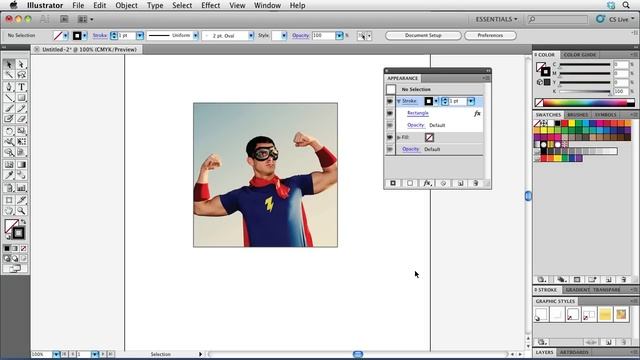Set toolbox paint mode to None
This screenshot has height=360, width=640.
pyautogui.click(x=24, y=248)
